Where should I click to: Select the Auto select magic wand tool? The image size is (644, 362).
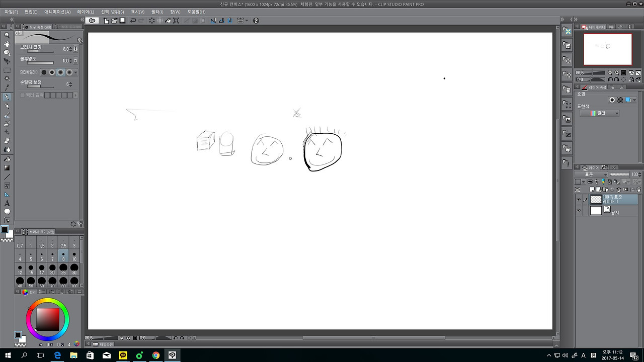coord(7,79)
